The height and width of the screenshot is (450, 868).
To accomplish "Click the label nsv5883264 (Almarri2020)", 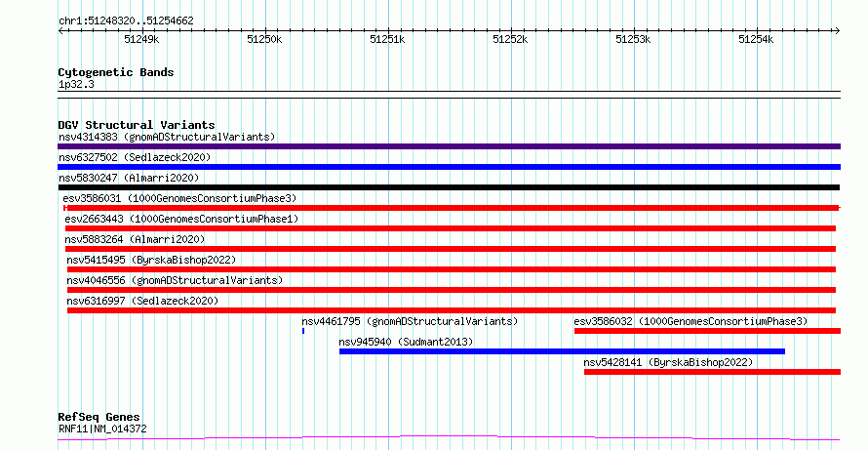I will click(x=135, y=239).
